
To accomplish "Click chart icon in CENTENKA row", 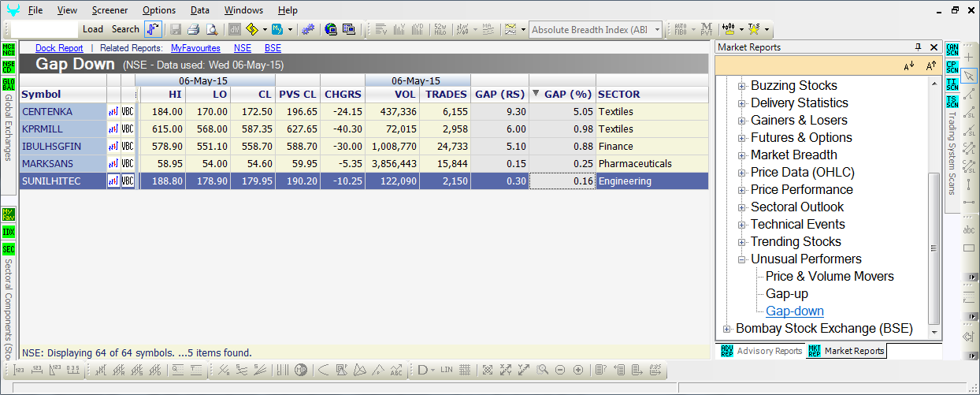I will click(x=113, y=112).
